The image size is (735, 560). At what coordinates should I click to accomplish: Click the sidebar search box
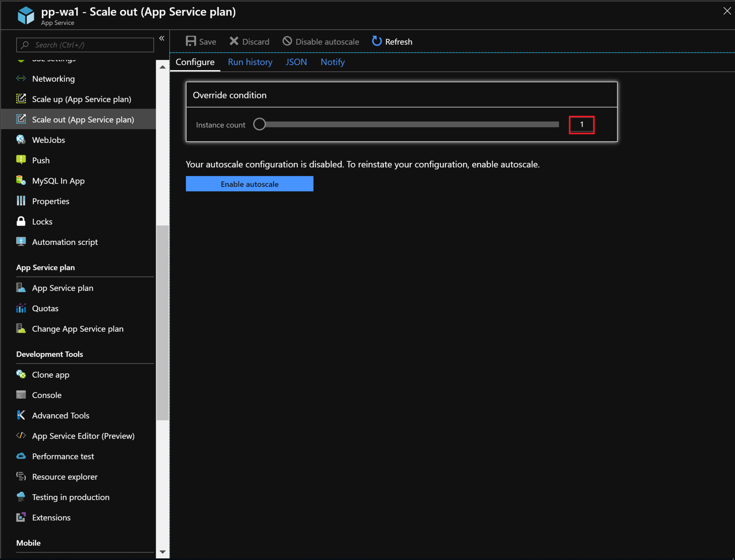coord(85,45)
